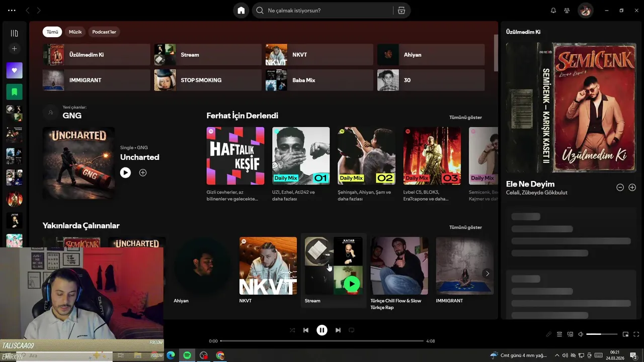Open Connect to a device icon
Screen dimensions: 644x362
(x=570, y=334)
